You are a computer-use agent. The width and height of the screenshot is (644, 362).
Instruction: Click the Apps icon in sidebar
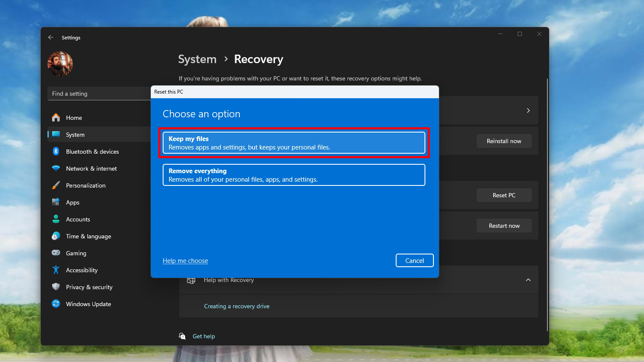(56, 202)
